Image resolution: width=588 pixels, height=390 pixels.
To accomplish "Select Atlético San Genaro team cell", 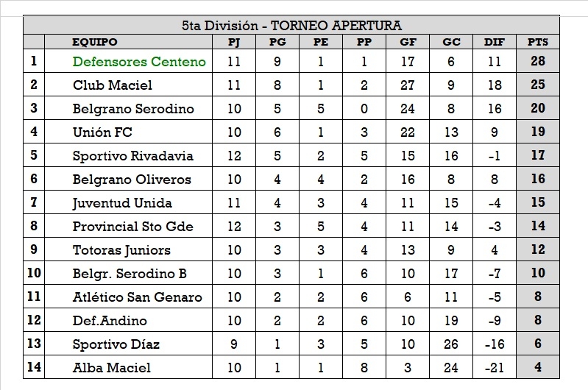I will point(138,297).
